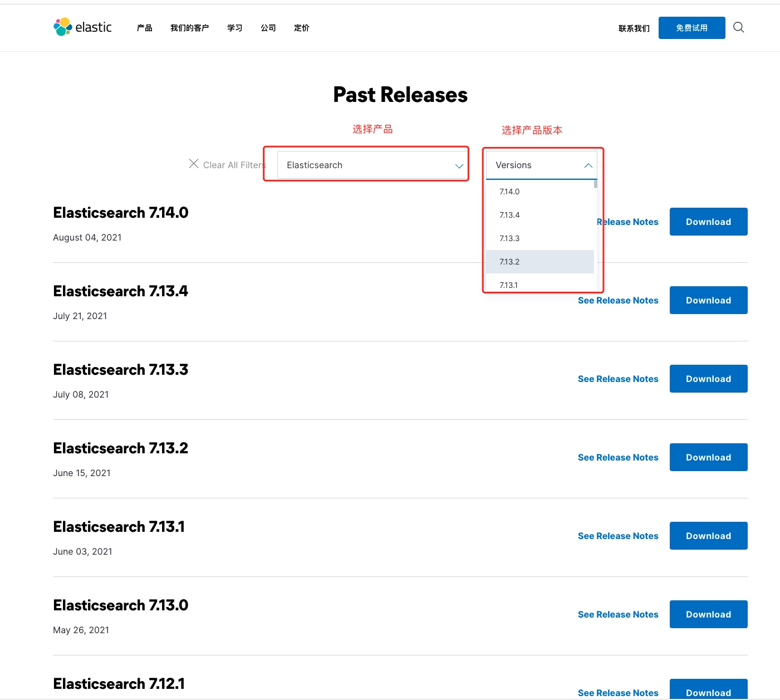Image resolution: width=780 pixels, height=700 pixels.
Task: Open the 公司 menu
Action: click(x=268, y=28)
